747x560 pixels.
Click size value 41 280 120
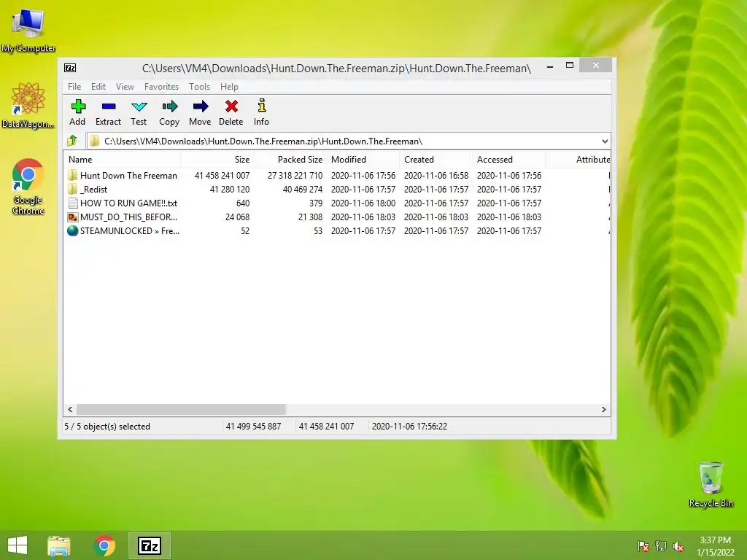230,190
